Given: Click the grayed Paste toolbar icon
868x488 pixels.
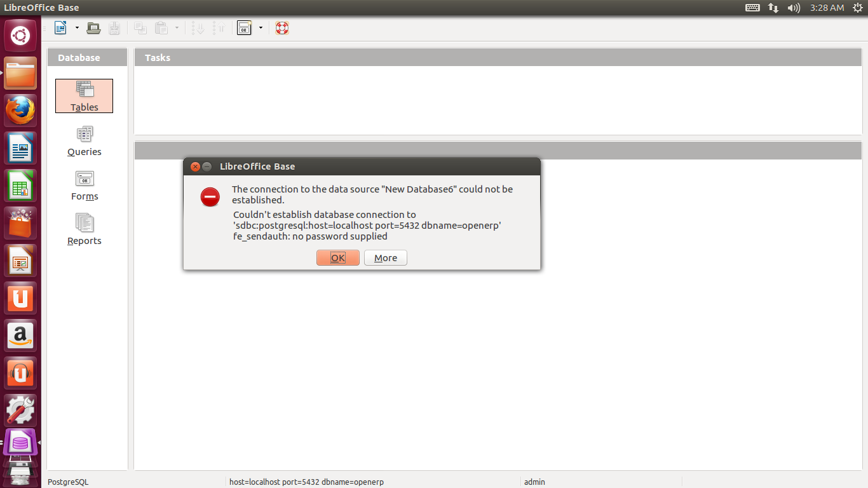Looking at the screenshot, I should (161, 28).
